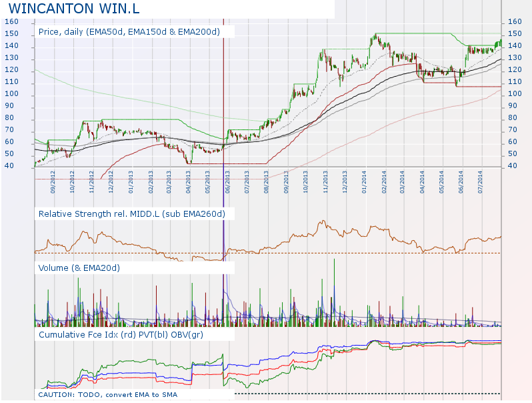Click the tallest green volume spike in late 2013
This screenshot has height=403, width=532.
334,292
